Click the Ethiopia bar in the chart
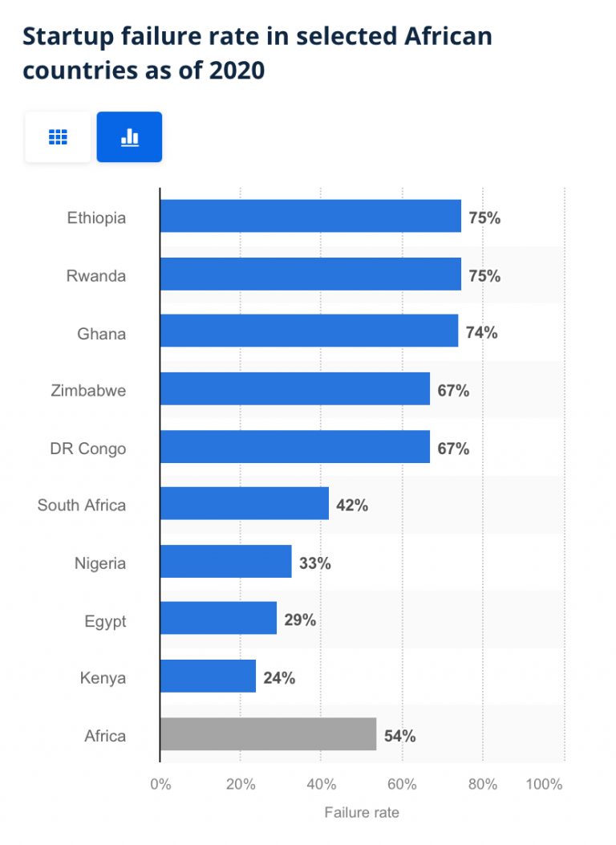 (x=310, y=217)
